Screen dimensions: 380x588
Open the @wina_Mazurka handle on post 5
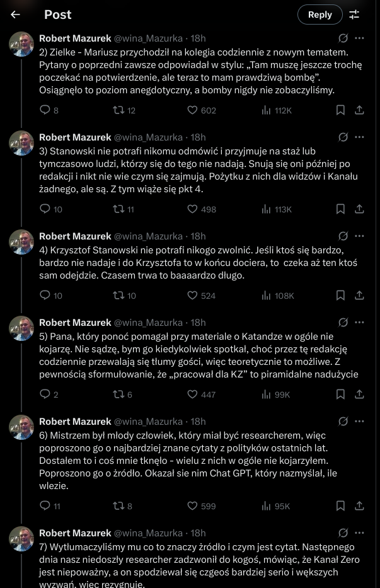coord(149,323)
